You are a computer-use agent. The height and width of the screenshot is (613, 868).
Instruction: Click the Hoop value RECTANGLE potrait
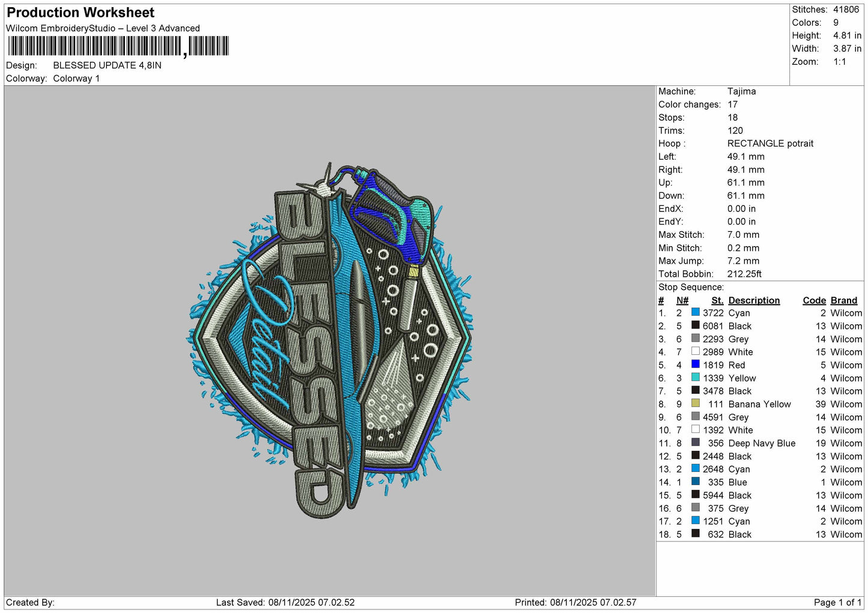point(770,143)
